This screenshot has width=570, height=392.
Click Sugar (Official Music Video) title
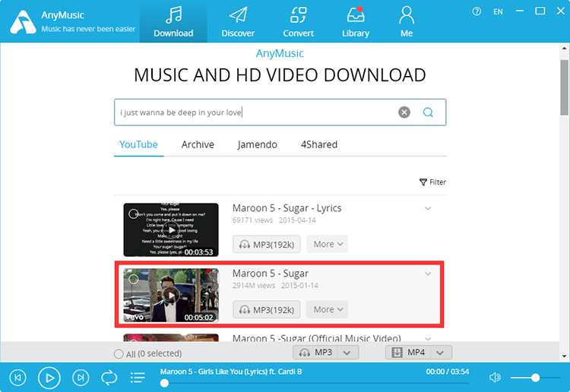pyautogui.click(x=317, y=338)
